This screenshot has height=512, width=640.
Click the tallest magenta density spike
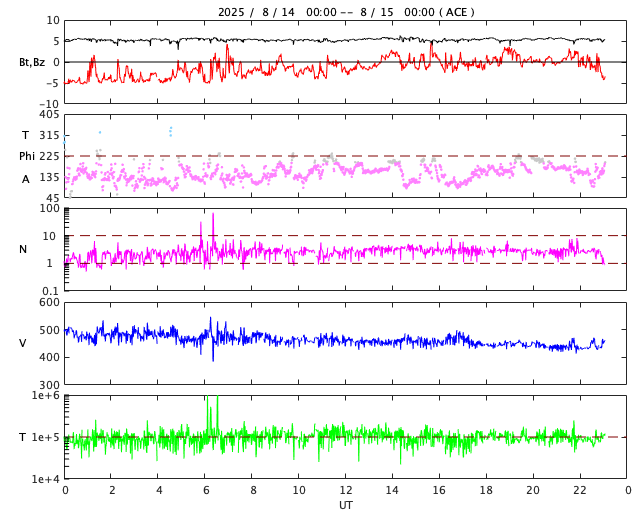[x=213, y=229]
